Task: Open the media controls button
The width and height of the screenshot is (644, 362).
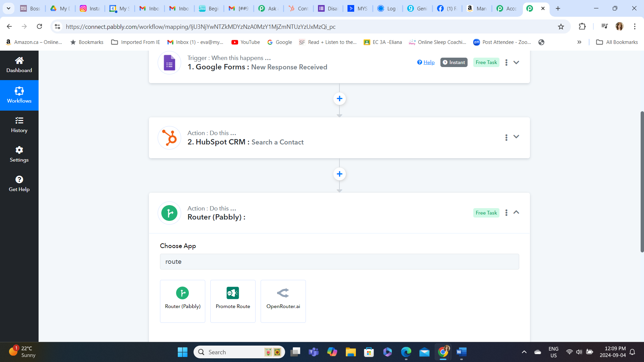Action: tap(604, 26)
